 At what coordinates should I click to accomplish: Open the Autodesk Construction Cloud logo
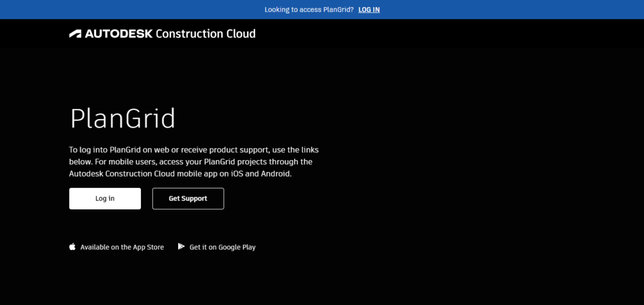pyautogui.click(x=162, y=34)
